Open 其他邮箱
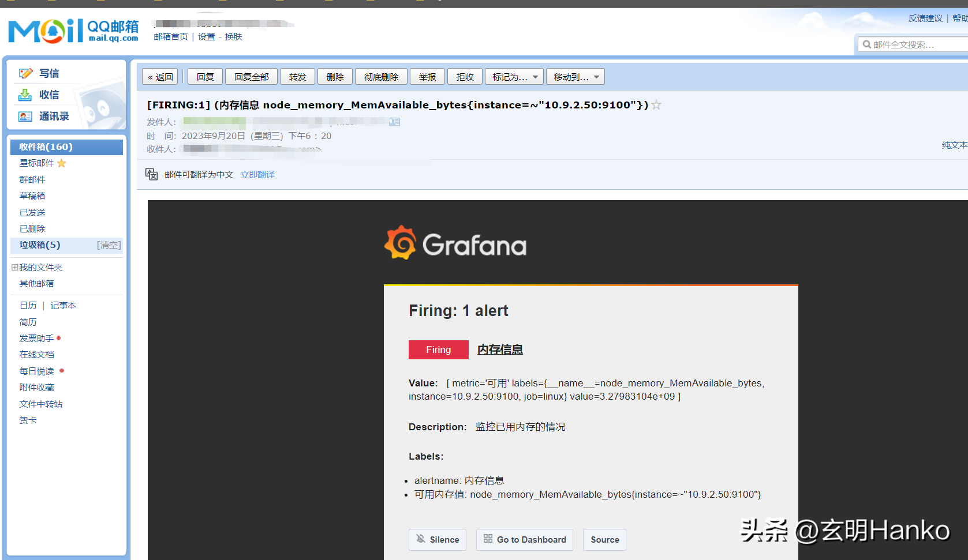 point(36,284)
